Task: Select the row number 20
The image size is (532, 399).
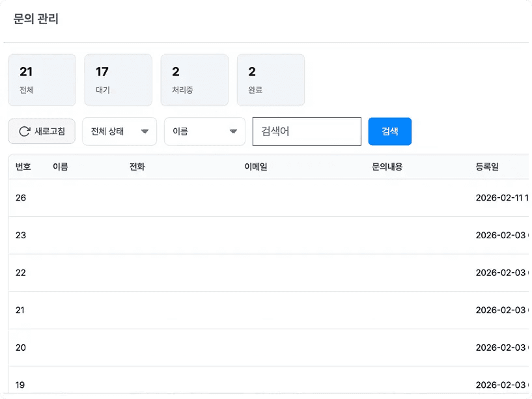Action: pos(21,348)
